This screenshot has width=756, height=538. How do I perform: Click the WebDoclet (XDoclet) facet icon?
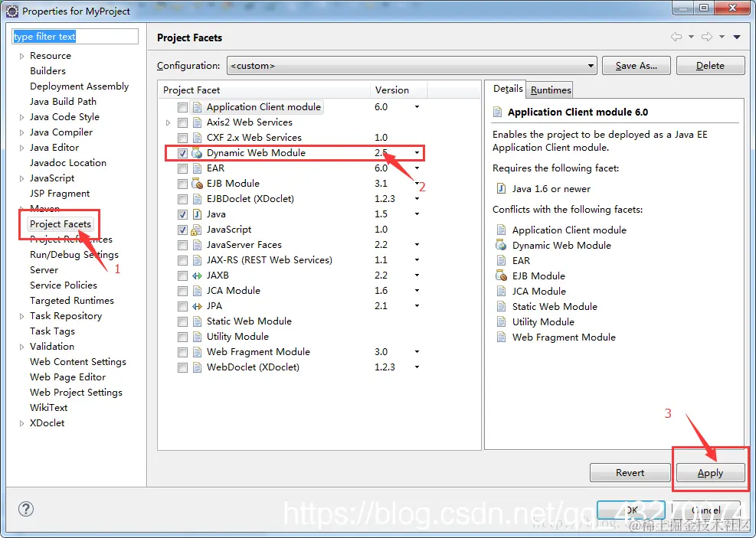click(197, 367)
